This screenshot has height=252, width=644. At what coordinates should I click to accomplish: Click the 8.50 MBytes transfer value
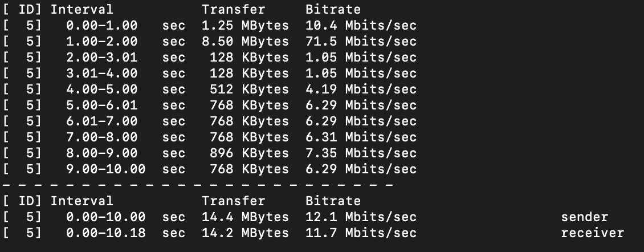pyautogui.click(x=245, y=42)
